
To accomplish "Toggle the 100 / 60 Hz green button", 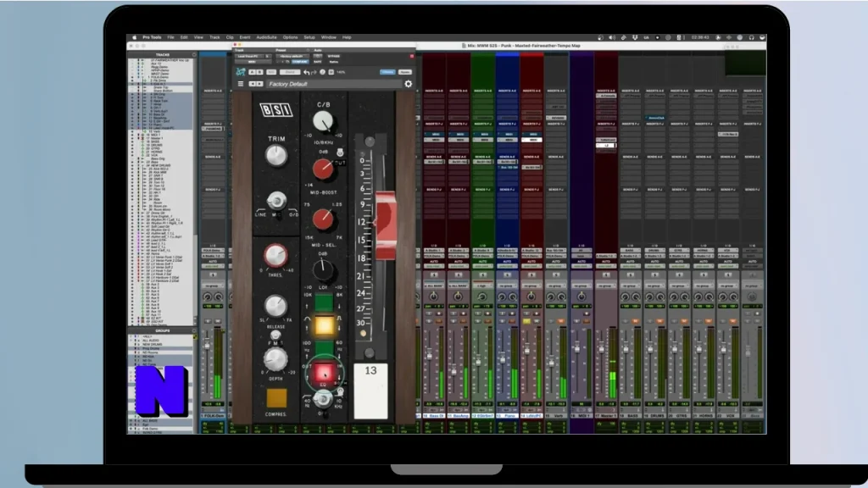I will 324,348.
